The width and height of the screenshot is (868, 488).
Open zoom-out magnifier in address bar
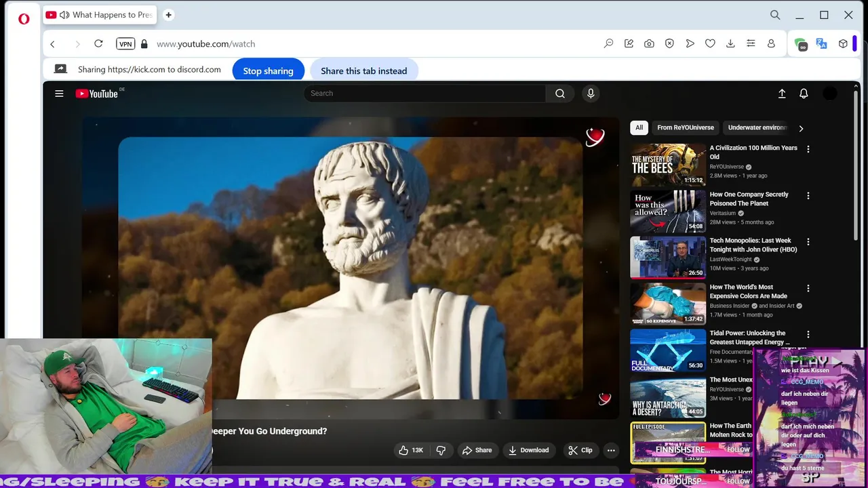click(608, 43)
